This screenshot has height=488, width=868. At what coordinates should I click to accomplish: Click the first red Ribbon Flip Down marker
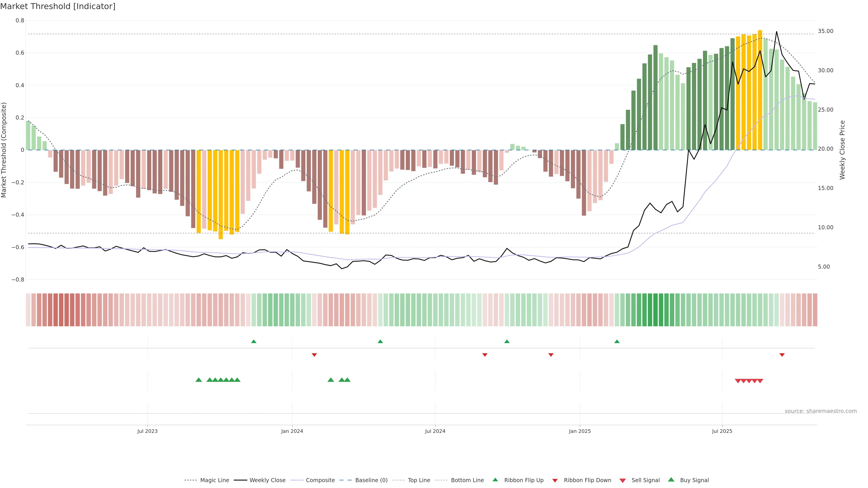[314, 355]
